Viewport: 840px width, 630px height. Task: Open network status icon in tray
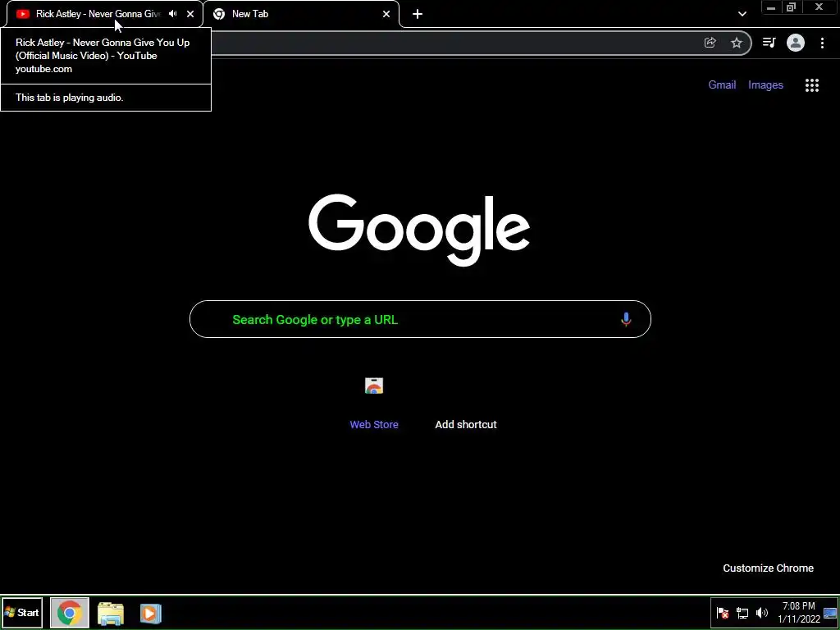click(x=742, y=613)
